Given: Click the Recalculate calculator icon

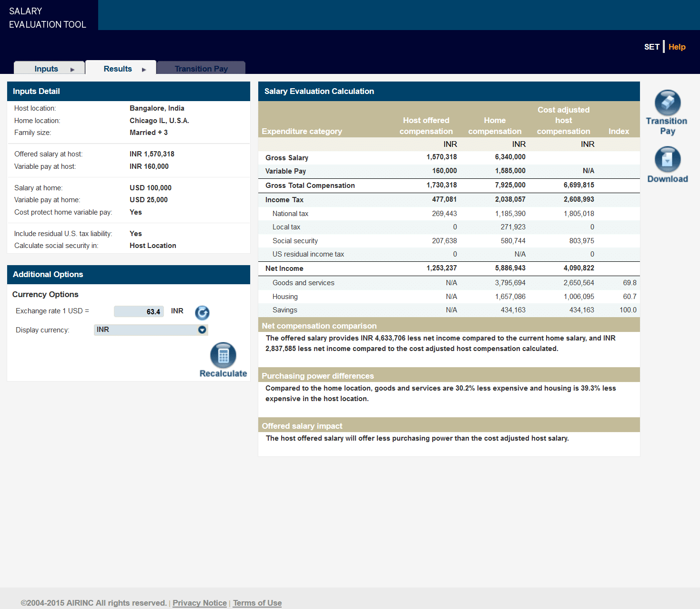Looking at the screenshot, I should coord(223,355).
